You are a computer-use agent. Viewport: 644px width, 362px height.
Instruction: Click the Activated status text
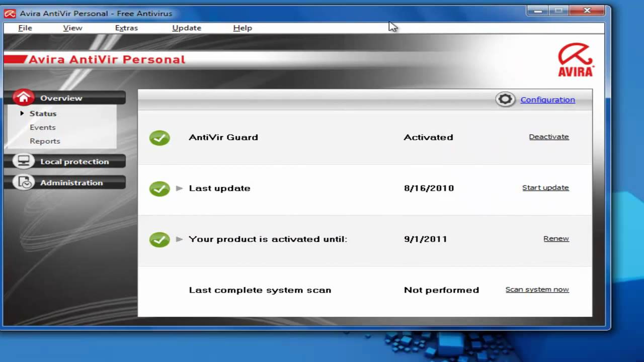[x=428, y=137]
